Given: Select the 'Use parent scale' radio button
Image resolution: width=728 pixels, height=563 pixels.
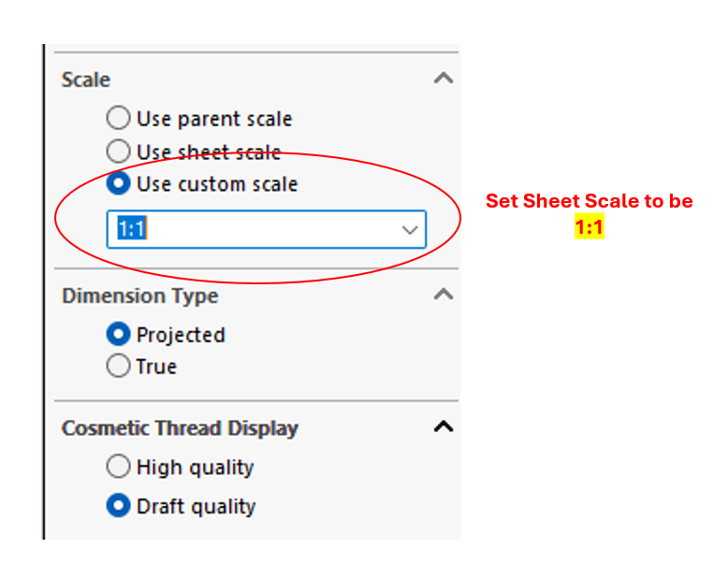Looking at the screenshot, I should pos(119,119).
